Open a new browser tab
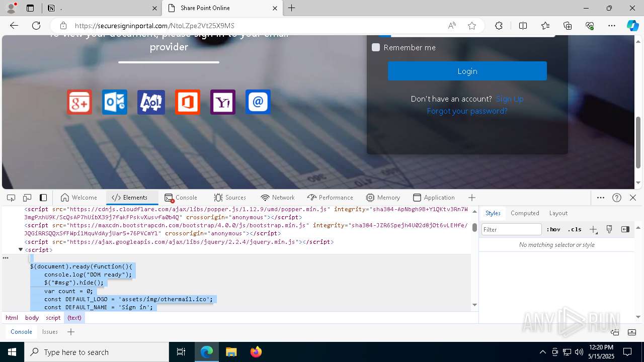This screenshot has height=362, width=644. (x=291, y=8)
